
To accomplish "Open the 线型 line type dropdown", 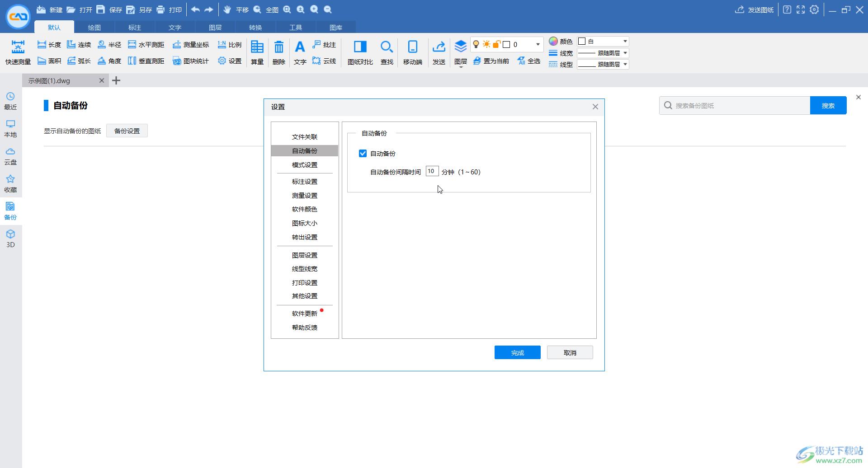I will [x=603, y=64].
